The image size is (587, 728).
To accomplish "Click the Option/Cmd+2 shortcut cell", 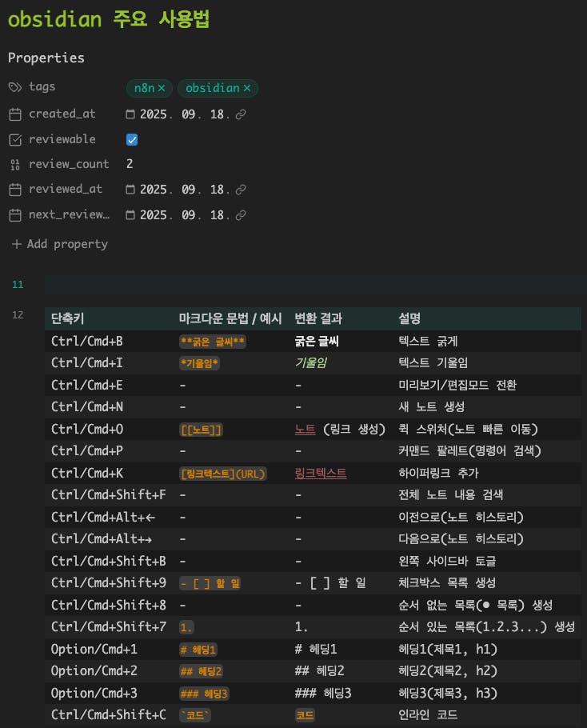I will point(94,672).
